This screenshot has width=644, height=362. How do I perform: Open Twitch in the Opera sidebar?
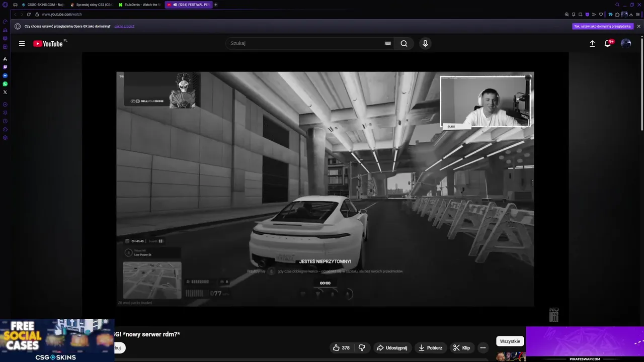(5, 67)
